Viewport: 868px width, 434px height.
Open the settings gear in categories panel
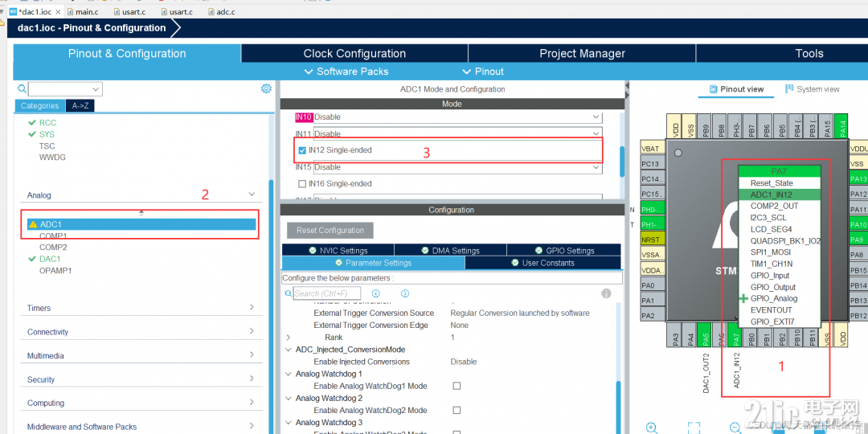(266, 88)
